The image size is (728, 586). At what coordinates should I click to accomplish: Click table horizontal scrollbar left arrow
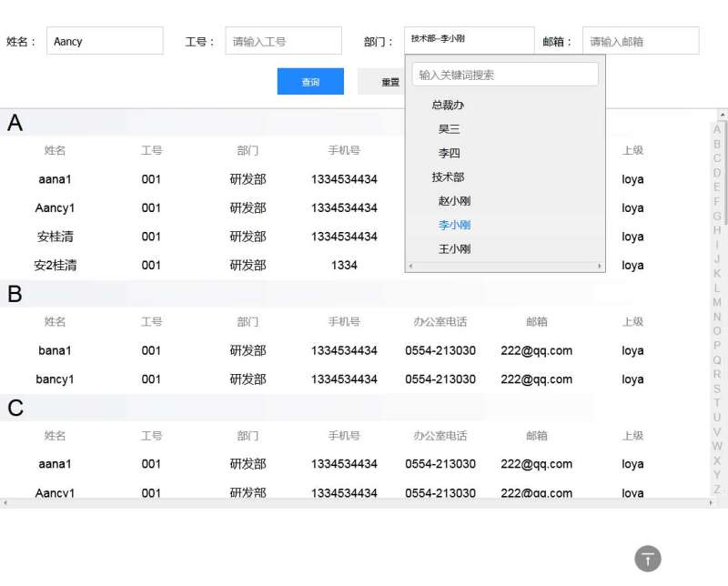click(5, 503)
